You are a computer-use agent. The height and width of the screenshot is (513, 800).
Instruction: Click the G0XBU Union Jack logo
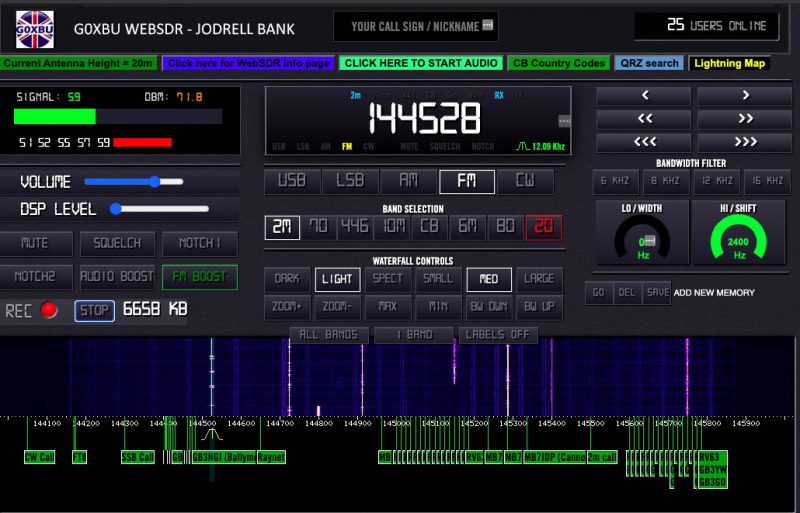[x=35, y=29]
